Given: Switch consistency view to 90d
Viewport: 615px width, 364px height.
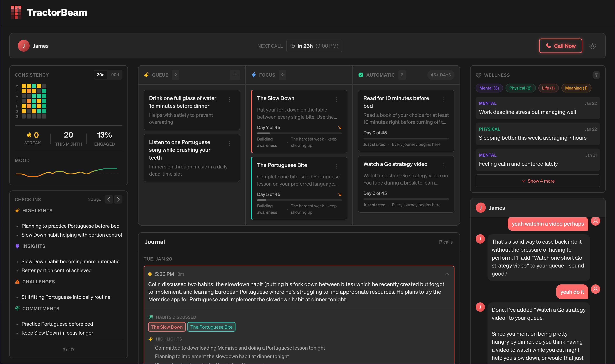Looking at the screenshot, I should 115,74.
